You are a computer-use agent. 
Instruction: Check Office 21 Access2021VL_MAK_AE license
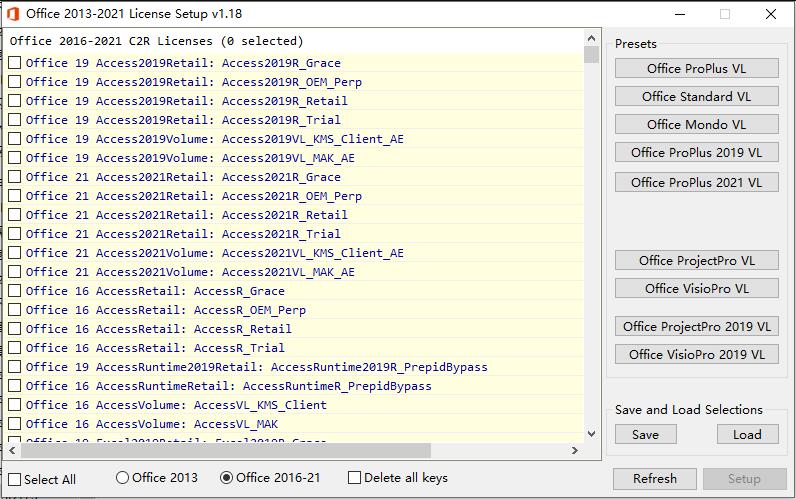point(15,272)
